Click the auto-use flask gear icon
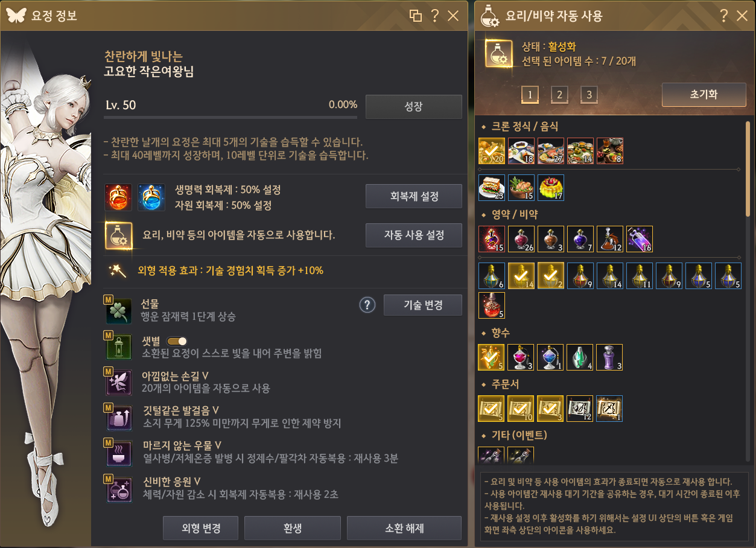This screenshot has width=756, height=548. pyautogui.click(x=118, y=235)
